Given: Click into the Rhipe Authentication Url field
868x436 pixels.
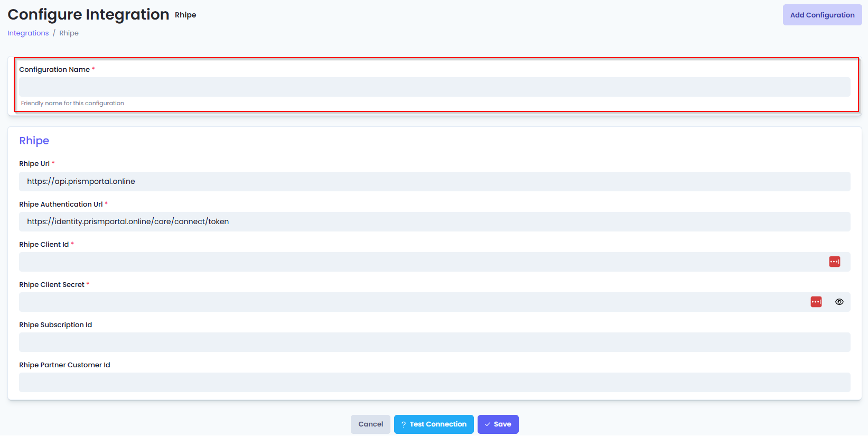Looking at the screenshot, I should click(434, 221).
